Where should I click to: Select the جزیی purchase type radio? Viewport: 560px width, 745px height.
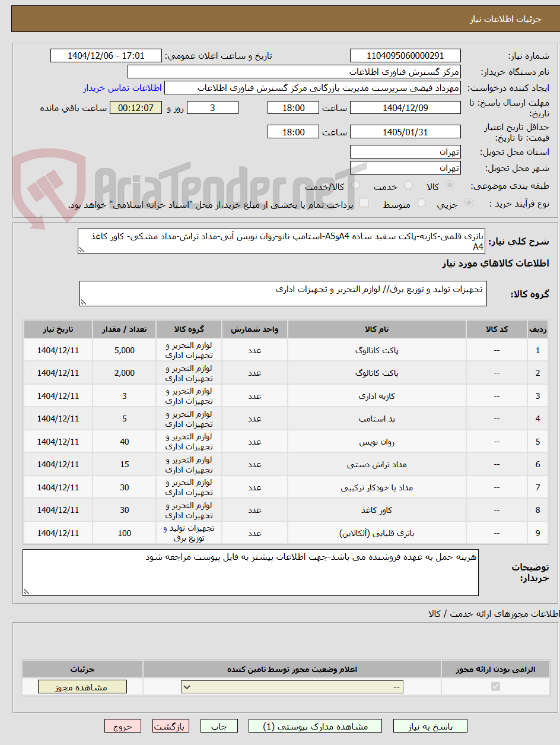point(469,203)
